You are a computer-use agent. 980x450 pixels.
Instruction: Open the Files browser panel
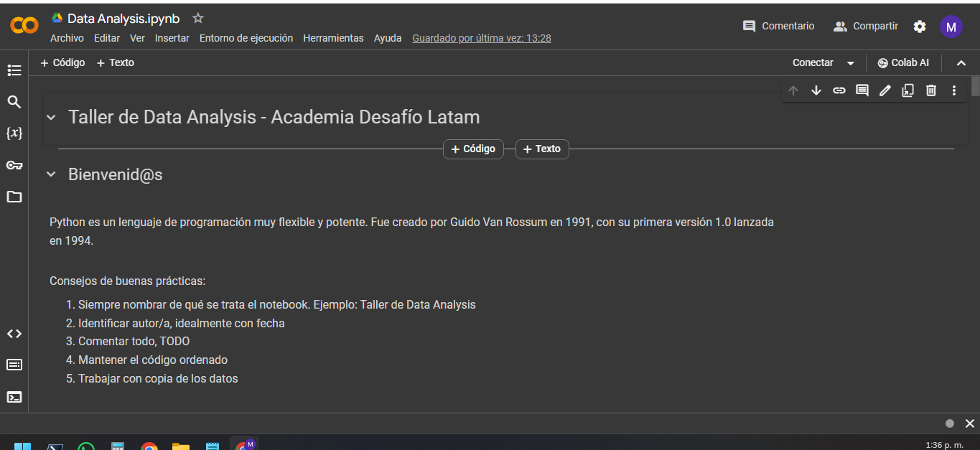14,197
